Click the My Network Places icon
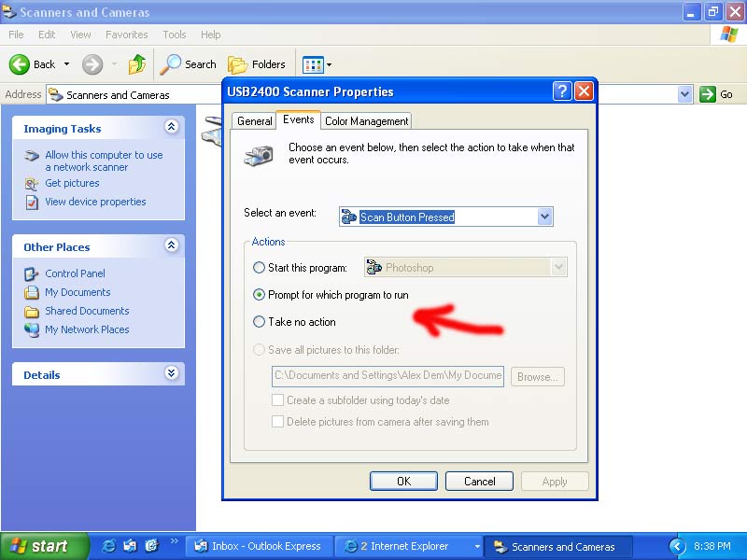Screen dimensions: 747x560 tap(32, 329)
